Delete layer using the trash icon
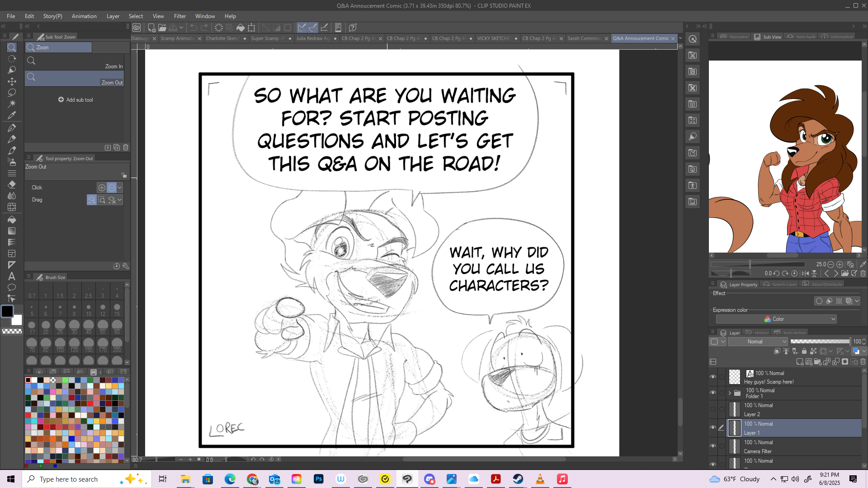 point(863,362)
